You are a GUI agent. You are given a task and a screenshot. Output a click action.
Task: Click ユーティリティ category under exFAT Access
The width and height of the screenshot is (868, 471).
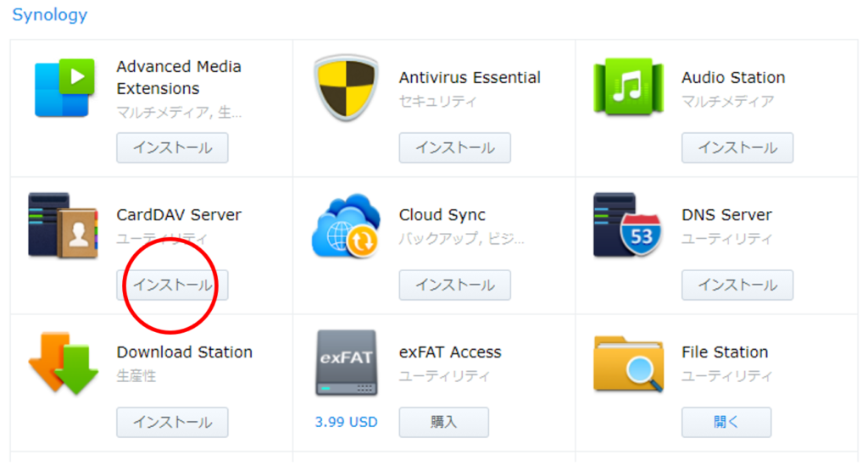pyautogui.click(x=444, y=376)
